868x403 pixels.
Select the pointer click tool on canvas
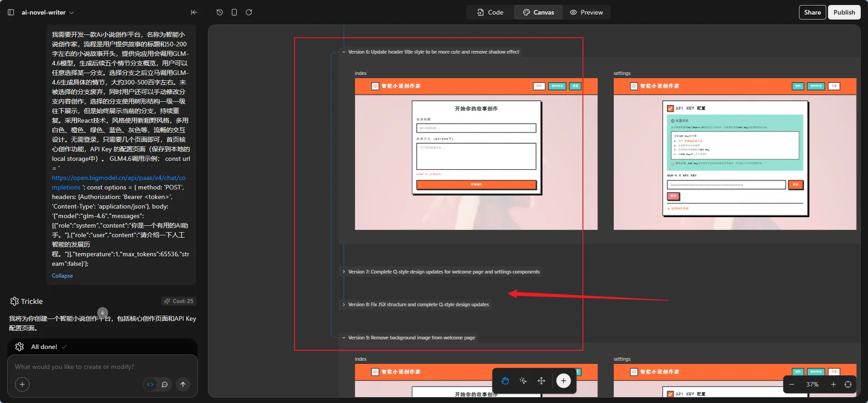[523, 381]
